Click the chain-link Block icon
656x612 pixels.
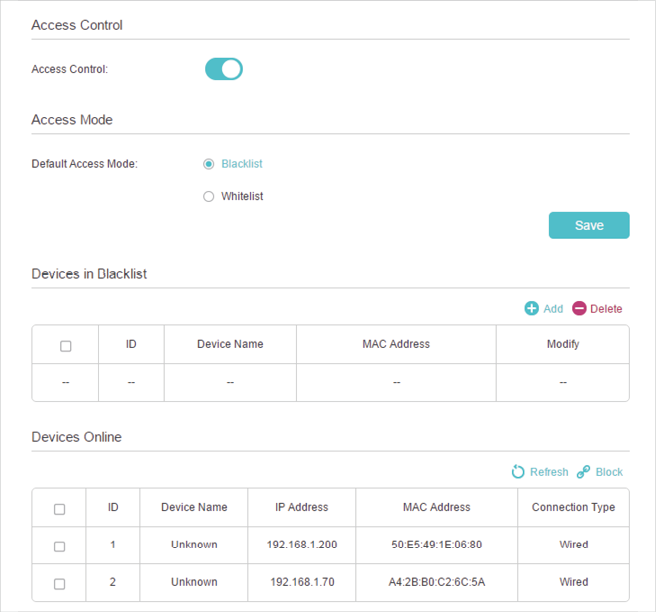(583, 472)
